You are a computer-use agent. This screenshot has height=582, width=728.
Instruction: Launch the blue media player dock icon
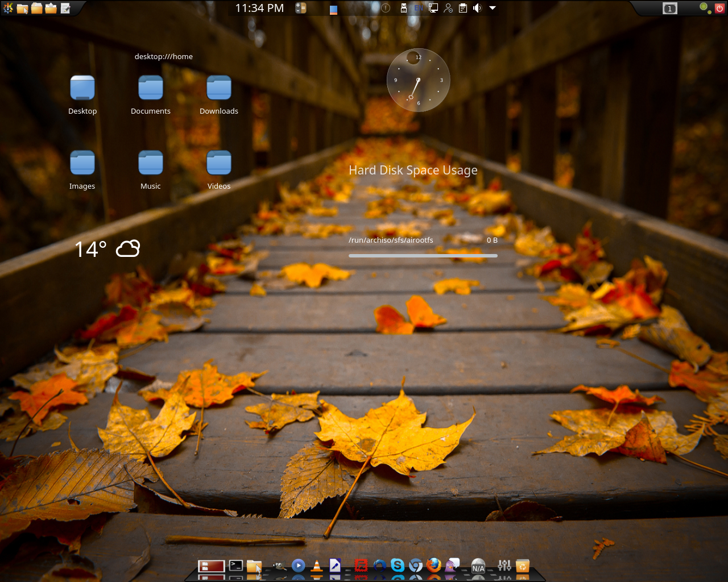(x=298, y=566)
